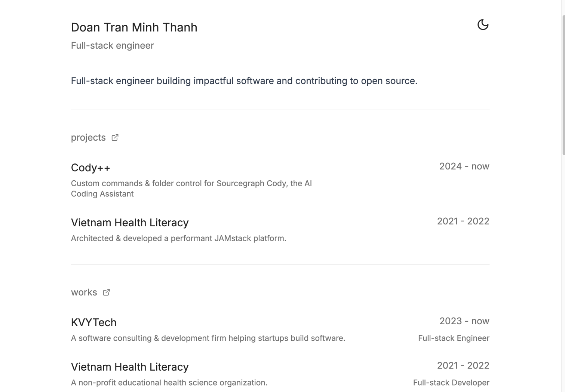Click the KVYTech software consulting description
565x392 pixels.
click(x=208, y=338)
